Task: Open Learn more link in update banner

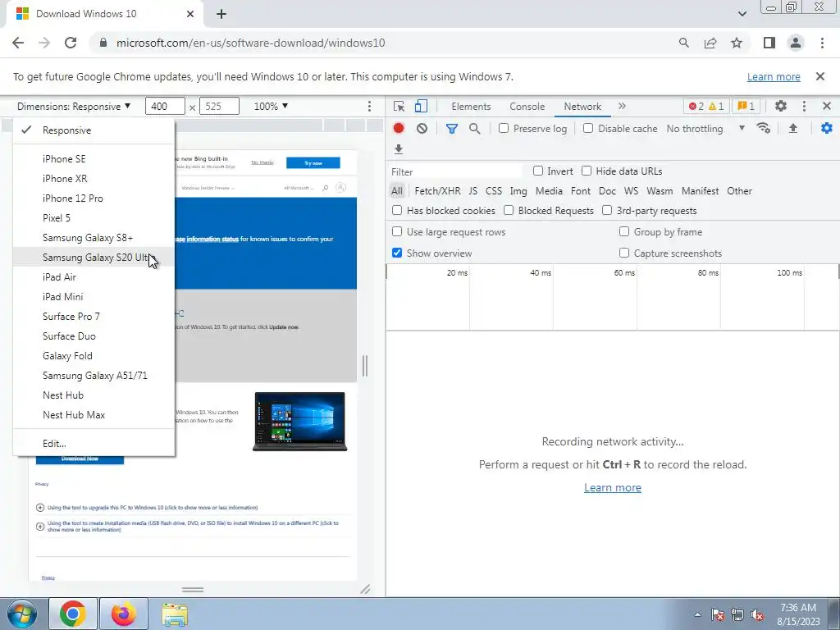Action: pos(774,76)
